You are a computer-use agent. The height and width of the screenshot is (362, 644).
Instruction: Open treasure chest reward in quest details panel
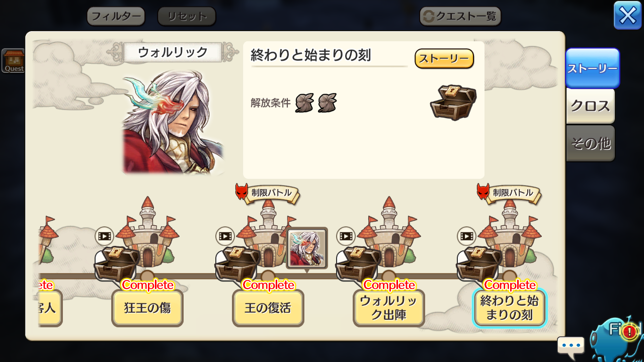coord(453,103)
